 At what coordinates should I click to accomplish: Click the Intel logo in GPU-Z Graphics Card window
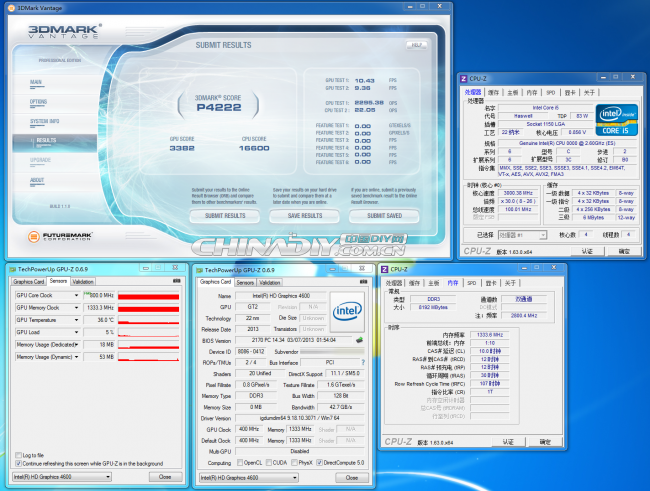coord(347,311)
